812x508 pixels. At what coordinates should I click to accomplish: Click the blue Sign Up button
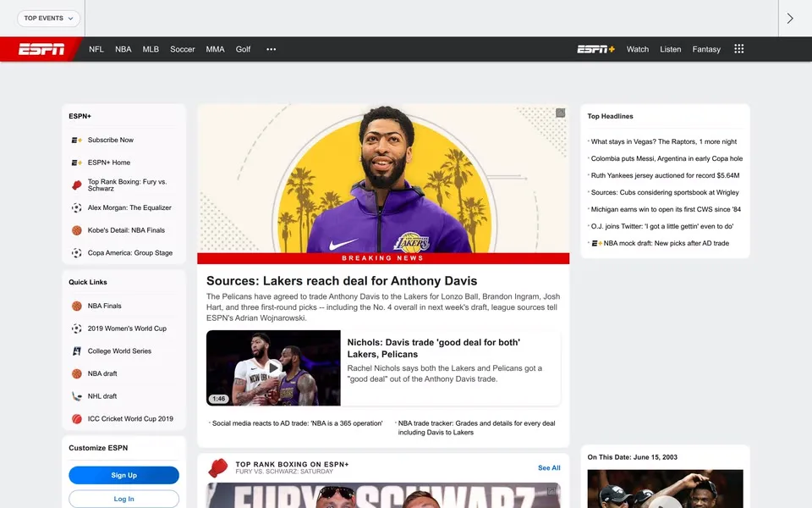pos(123,475)
